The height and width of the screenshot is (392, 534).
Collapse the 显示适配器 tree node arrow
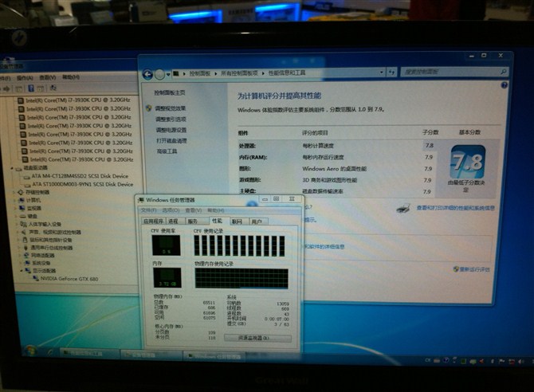pos(21,271)
